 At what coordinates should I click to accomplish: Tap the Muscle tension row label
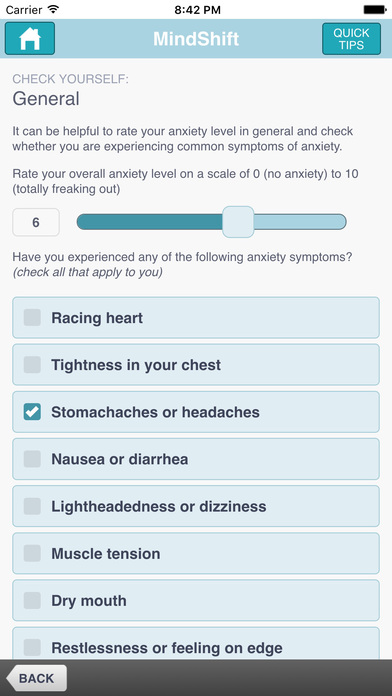tap(106, 554)
